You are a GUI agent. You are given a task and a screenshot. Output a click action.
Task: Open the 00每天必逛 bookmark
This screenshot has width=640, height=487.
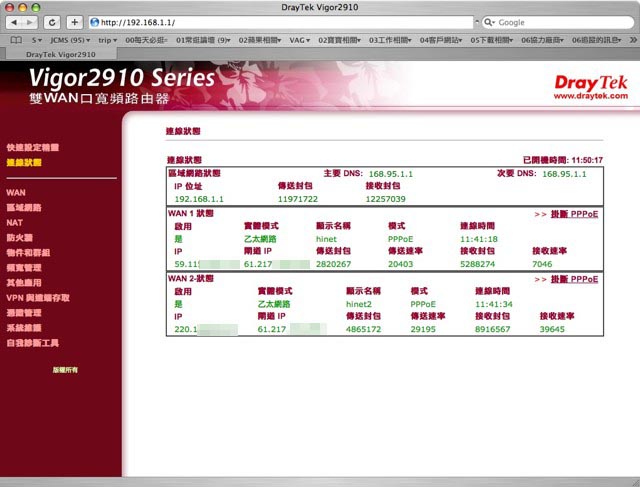point(146,40)
